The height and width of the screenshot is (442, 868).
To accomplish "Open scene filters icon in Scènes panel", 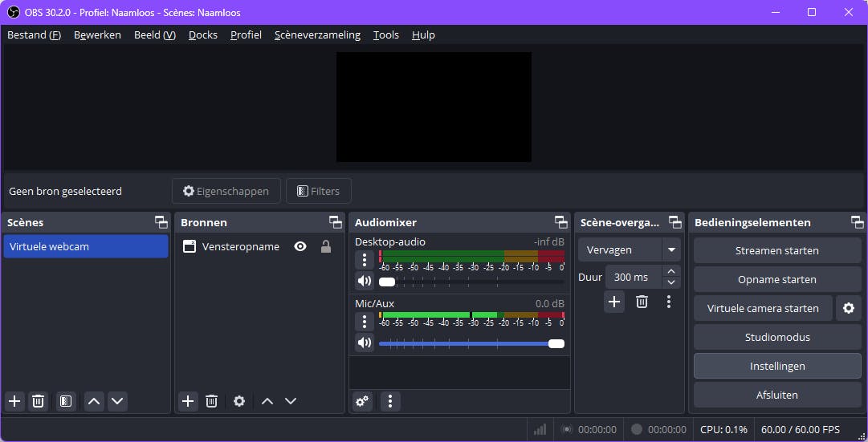I will coord(66,401).
